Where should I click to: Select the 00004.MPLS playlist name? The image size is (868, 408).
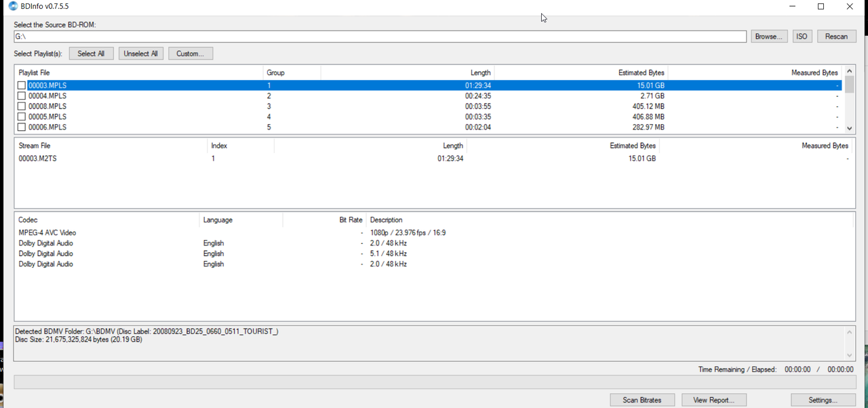tap(47, 96)
